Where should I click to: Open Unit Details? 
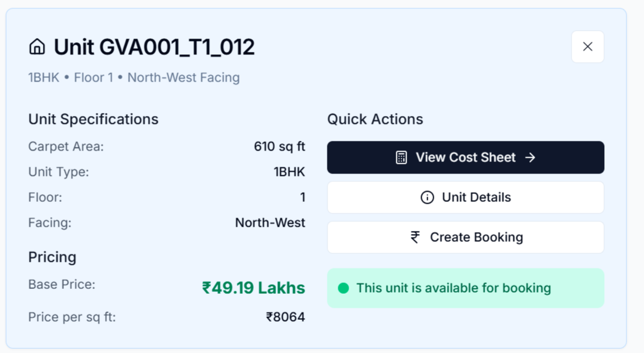[465, 198]
